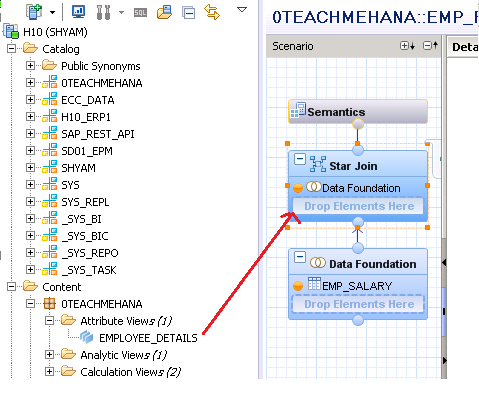Image resolution: width=479 pixels, height=393 pixels.
Task: Expand the ECC_DATA schema
Action: [x=30, y=99]
